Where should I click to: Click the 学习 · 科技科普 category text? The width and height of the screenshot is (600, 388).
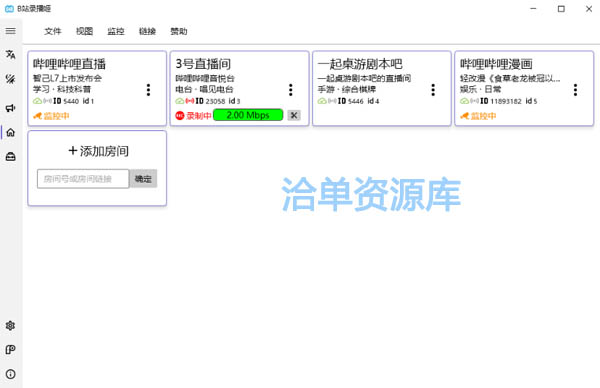coord(62,90)
